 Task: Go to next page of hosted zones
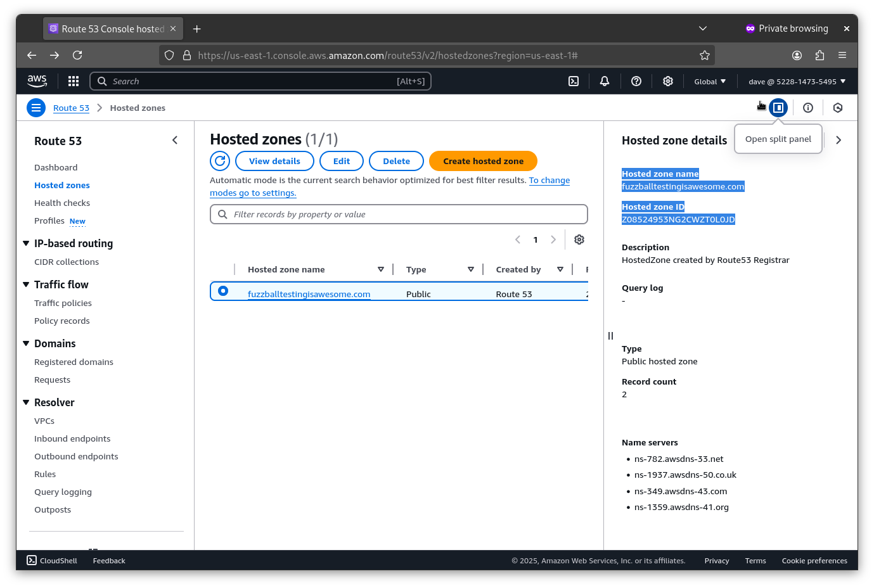553,240
